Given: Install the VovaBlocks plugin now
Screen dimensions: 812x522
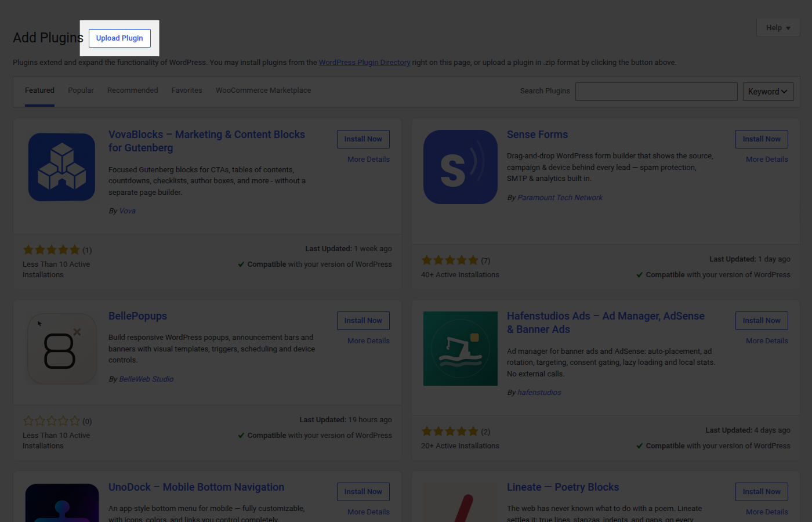Looking at the screenshot, I should pyautogui.click(x=363, y=139).
